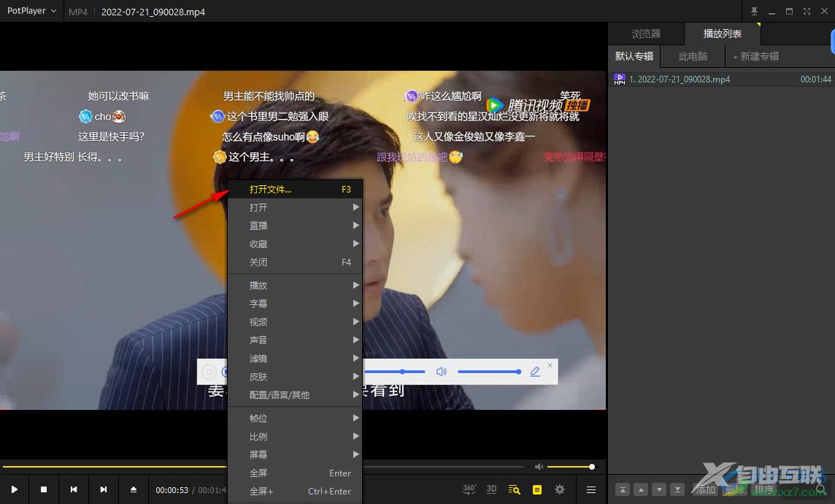
Task: Expand the 视频 submenu
Action: click(x=295, y=322)
